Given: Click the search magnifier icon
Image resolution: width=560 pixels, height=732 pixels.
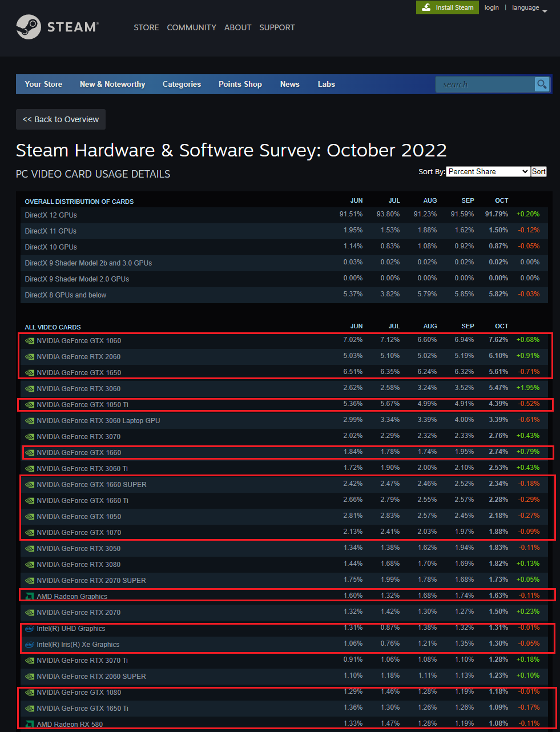Looking at the screenshot, I should tap(542, 85).
